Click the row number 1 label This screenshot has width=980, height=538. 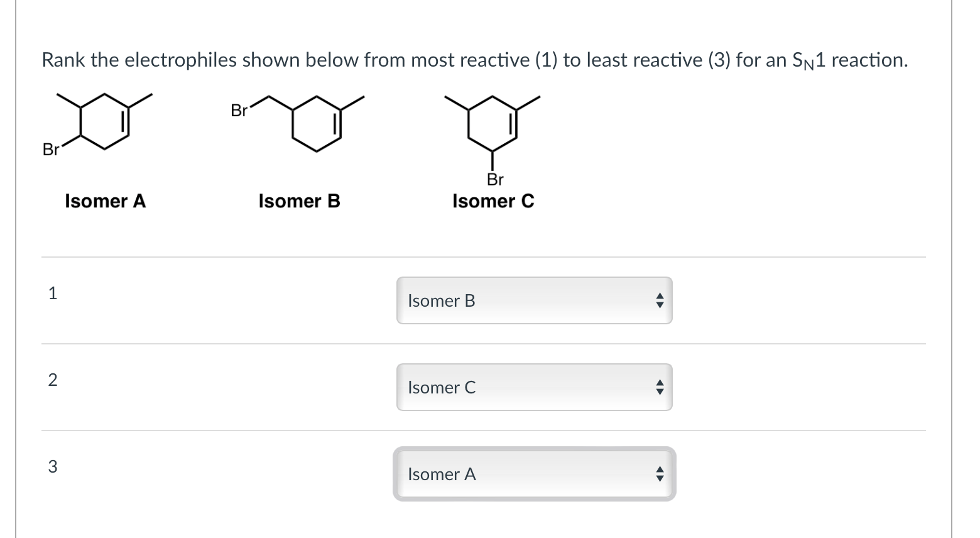pos(53,293)
